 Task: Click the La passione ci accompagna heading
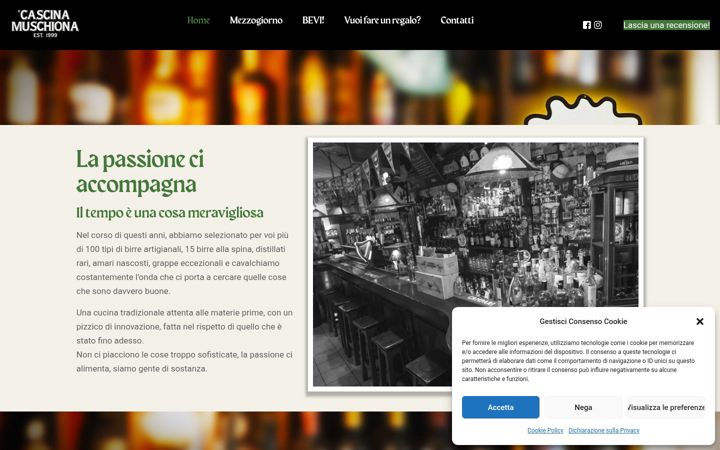(x=140, y=172)
